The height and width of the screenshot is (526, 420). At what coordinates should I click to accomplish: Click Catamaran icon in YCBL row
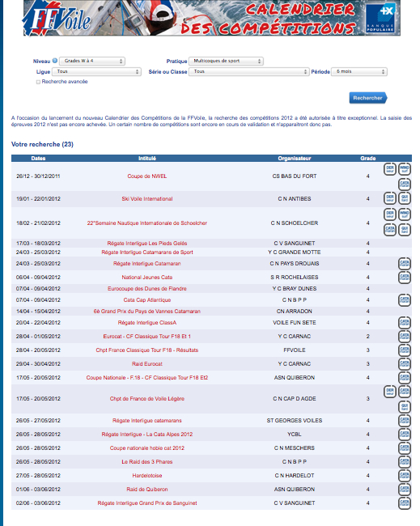pyautogui.click(x=405, y=435)
